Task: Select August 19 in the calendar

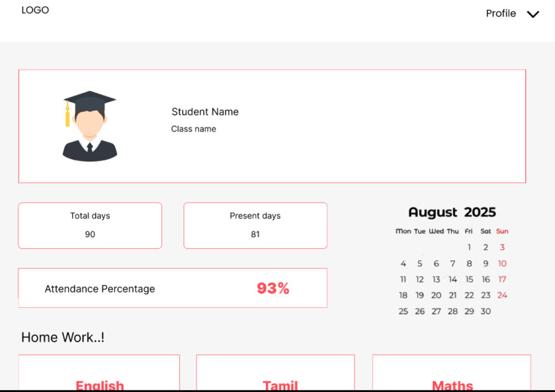Action: coord(420,296)
